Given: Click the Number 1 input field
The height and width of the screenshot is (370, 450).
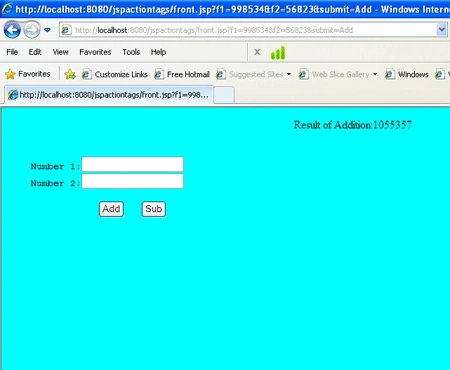Looking at the screenshot, I should point(133,164).
